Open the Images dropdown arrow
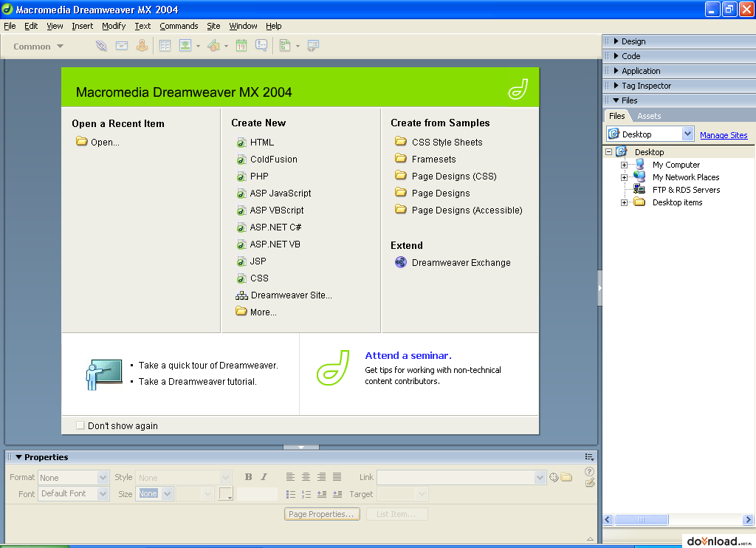 coord(198,47)
